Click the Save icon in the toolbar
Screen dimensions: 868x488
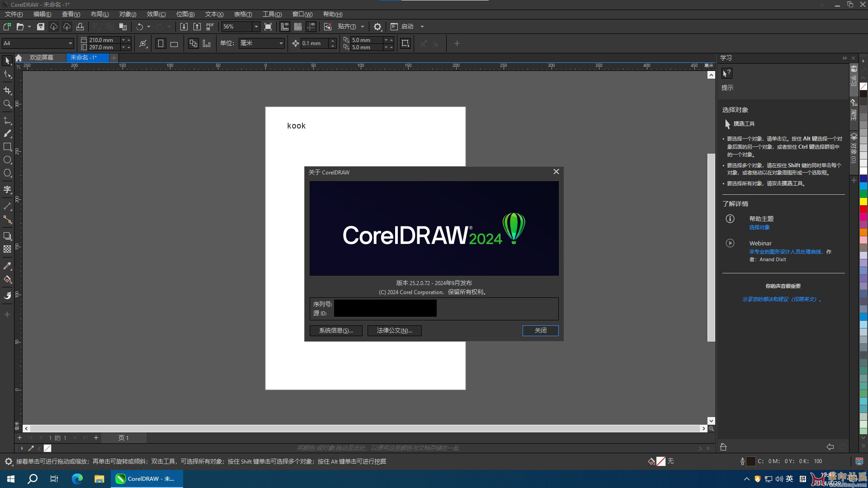tap(41, 27)
